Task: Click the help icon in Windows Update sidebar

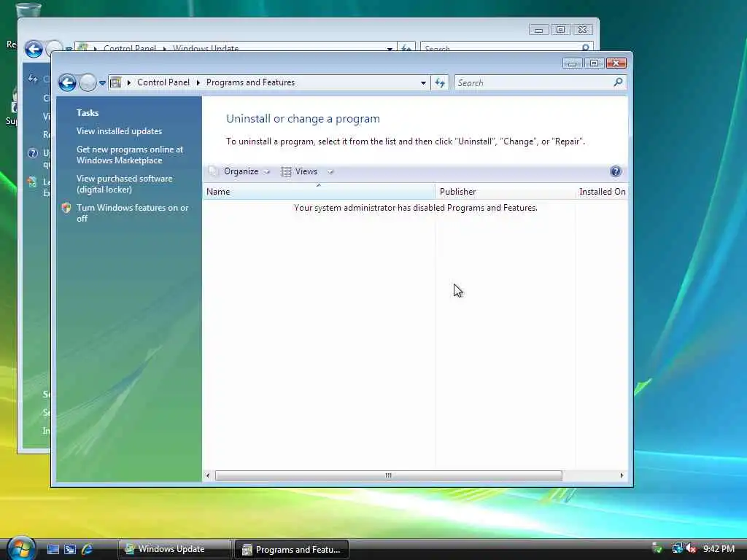Action: point(32,153)
